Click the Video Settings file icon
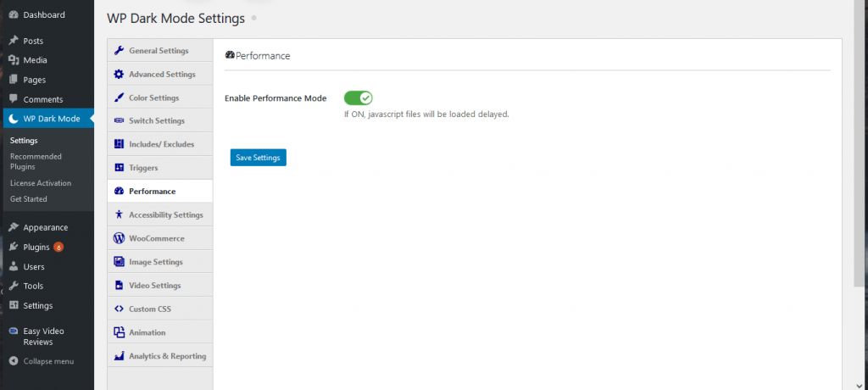Image resolution: width=868 pixels, height=390 pixels. (119, 286)
